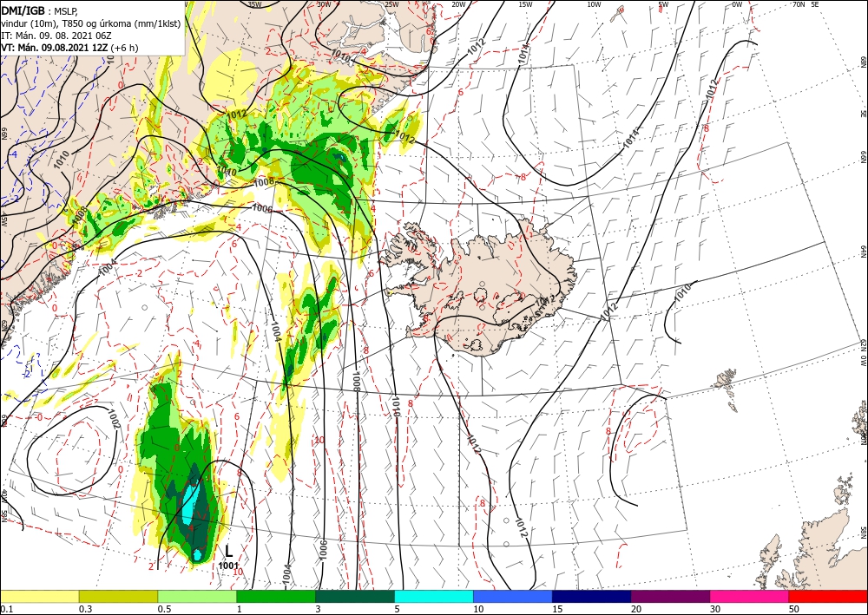
Task: Click the 'IT: Mán. 09. 08. 2021 06Z' line
Action: (57, 36)
